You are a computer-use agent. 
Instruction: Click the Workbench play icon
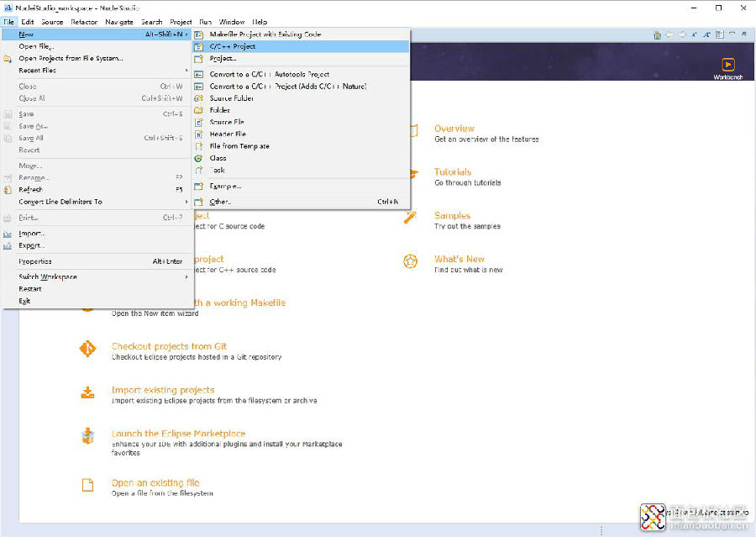tap(728, 65)
